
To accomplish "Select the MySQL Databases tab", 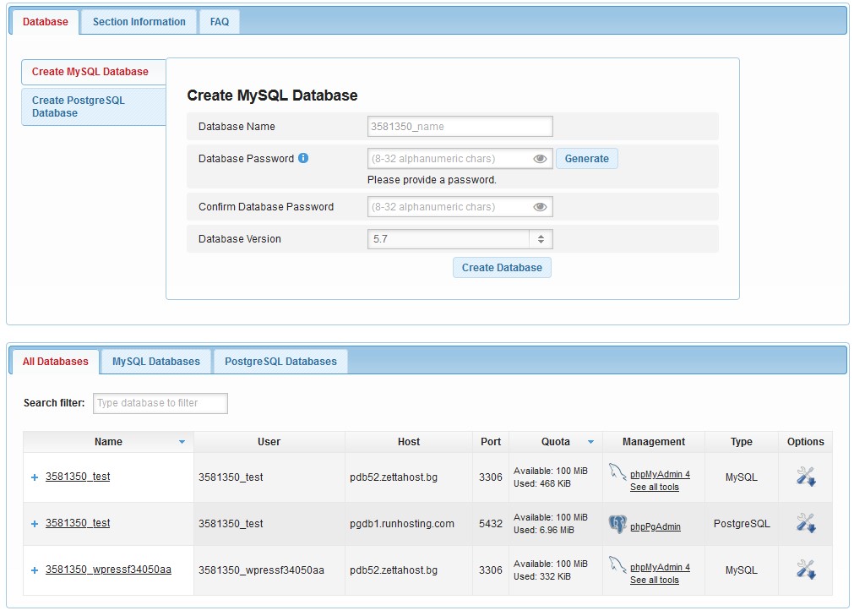I will pos(155,362).
